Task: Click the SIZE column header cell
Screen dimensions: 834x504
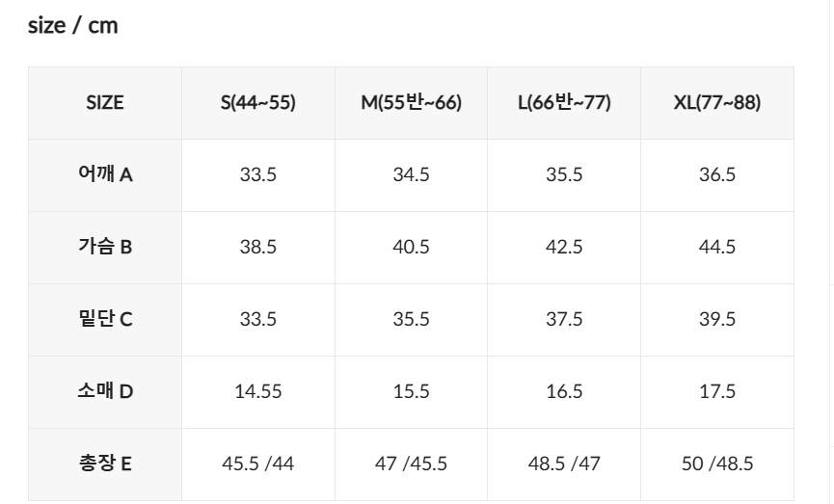Action: [105, 102]
